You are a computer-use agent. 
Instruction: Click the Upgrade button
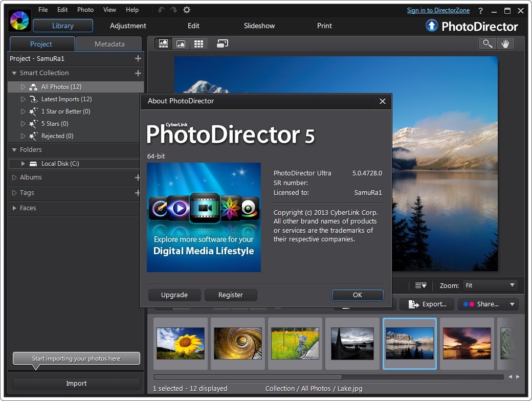(174, 295)
